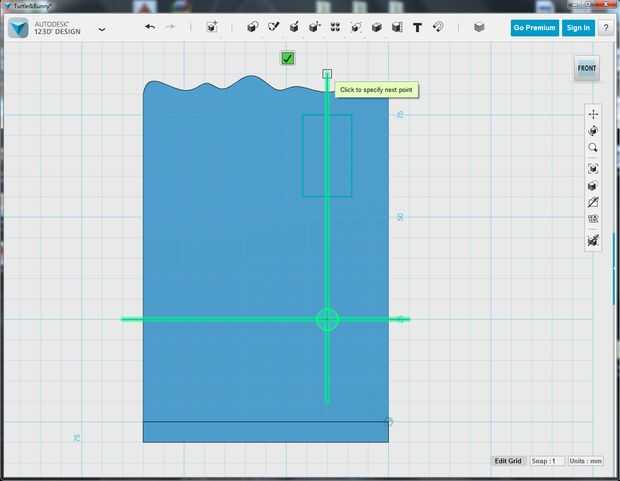Click the Sign In button
This screenshot has height=481, width=620.
[x=578, y=28]
